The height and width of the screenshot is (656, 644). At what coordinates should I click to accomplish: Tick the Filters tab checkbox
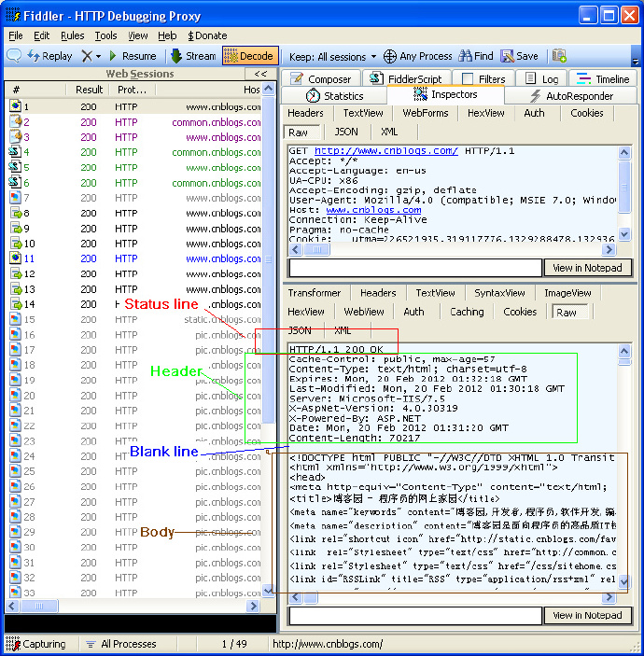coord(468,78)
